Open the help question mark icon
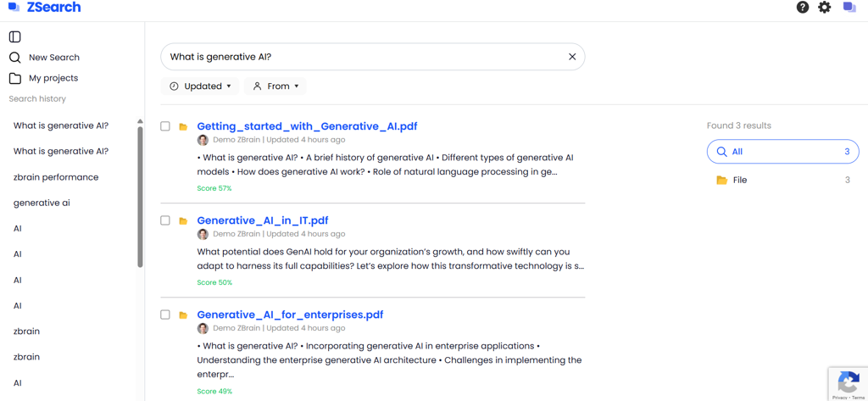 [802, 8]
